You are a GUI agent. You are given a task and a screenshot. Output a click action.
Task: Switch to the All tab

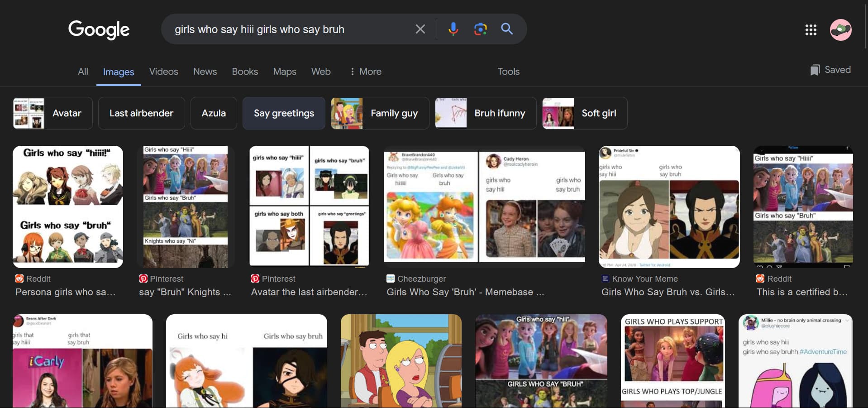(83, 72)
